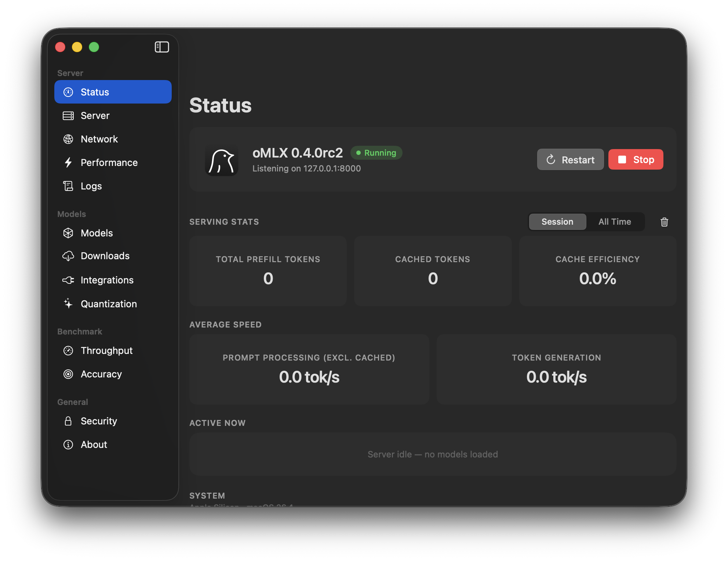The width and height of the screenshot is (728, 561).
Task: Open the About page
Action: coord(113,445)
